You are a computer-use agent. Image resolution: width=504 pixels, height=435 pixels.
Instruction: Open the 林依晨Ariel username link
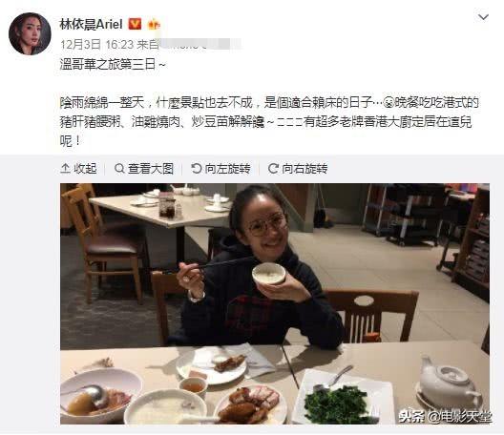point(92,24)
